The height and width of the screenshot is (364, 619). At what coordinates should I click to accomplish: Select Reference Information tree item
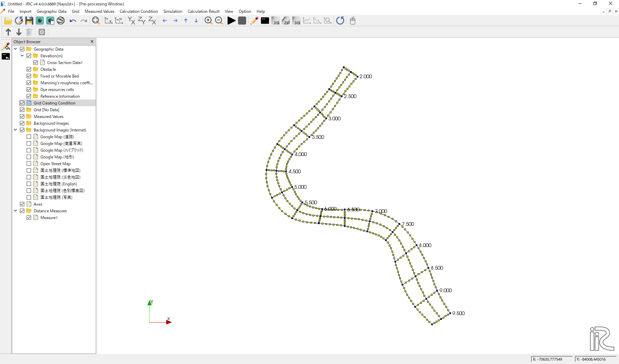click(x=60, y=96)
